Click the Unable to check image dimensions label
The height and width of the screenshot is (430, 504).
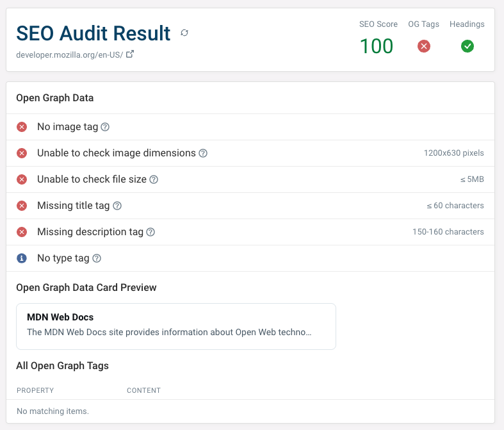point(117,153)
